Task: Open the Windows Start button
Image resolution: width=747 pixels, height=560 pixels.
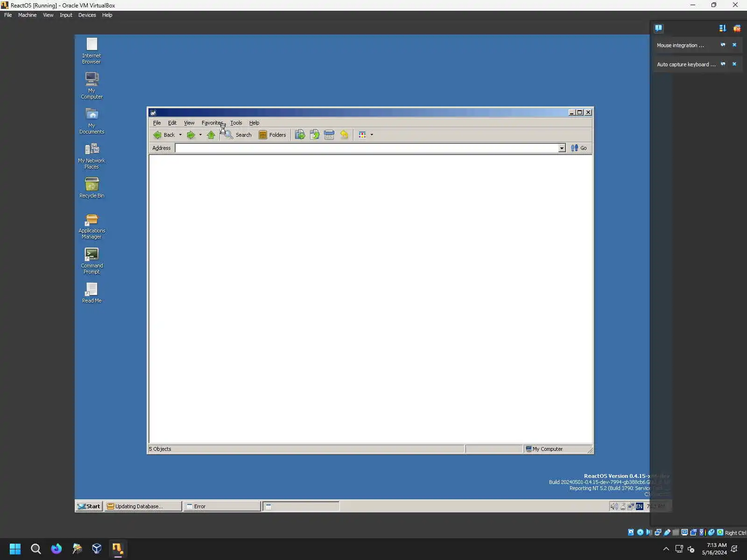Action: click(x=15, y=549)
